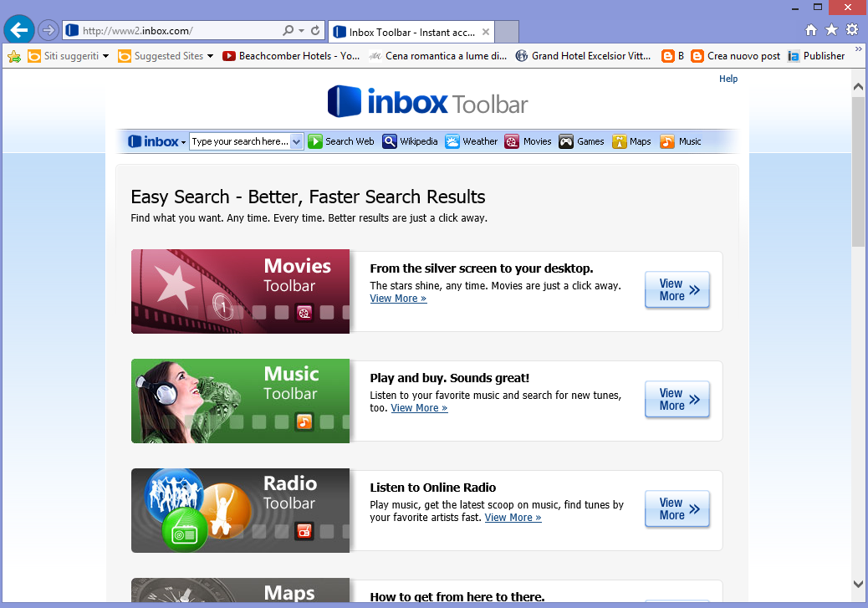Open the Publisher bookmark

click(x=816, y=56)
